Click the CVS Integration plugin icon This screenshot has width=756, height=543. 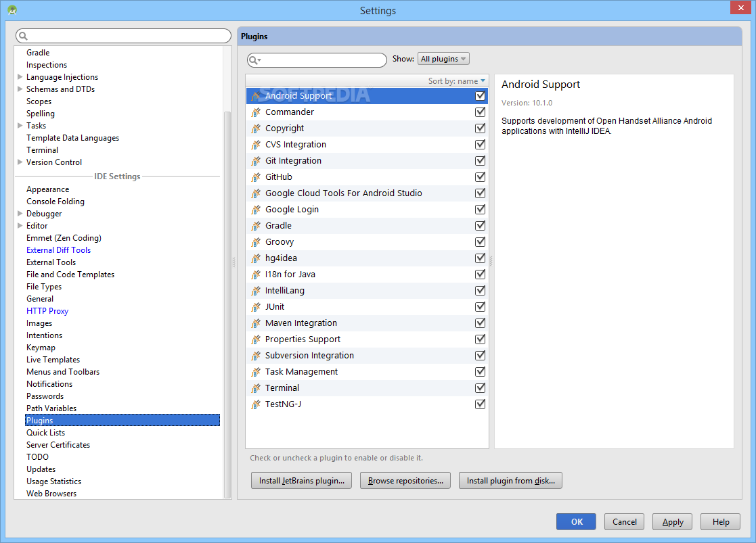click(x=256, y=145)
